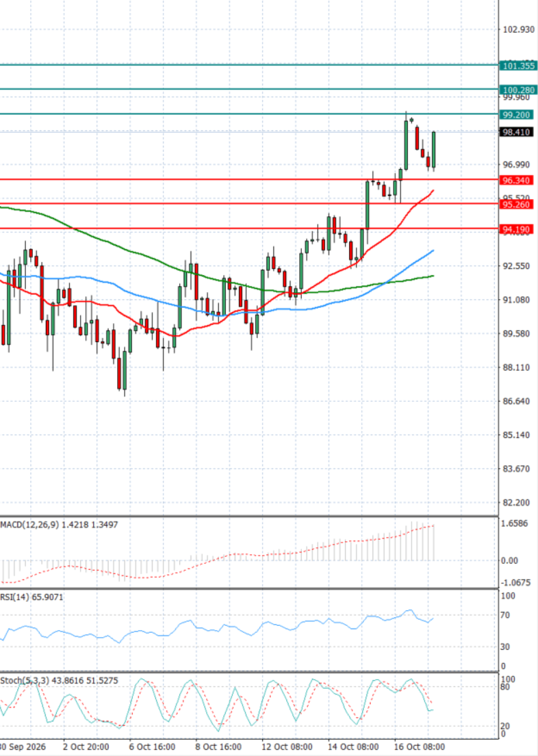The width and height of the screenshot is (538, 756).
Task: Click the 83.670 price axis value
Action: click(x=516, y=469)
